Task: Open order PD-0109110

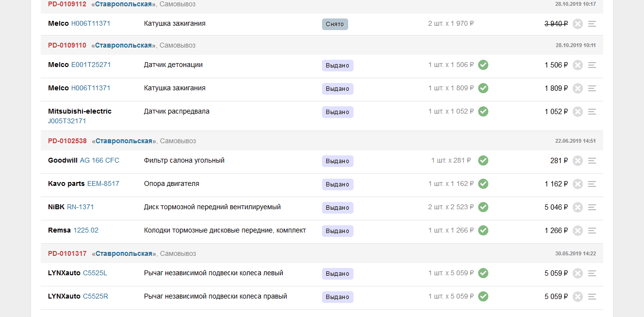Action: [x=67, y=45]
